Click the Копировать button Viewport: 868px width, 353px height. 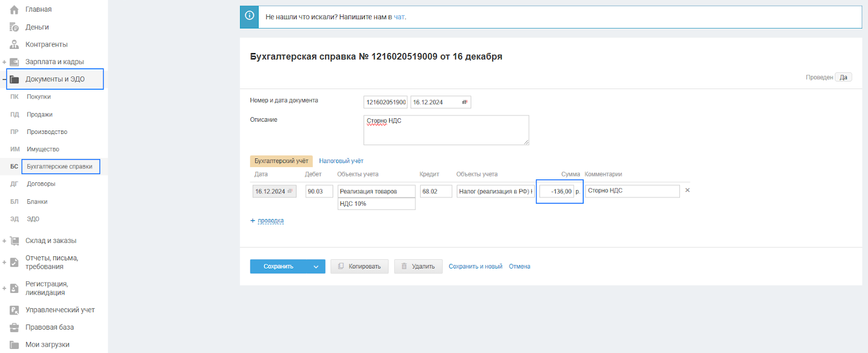click(x=359, y=266)
